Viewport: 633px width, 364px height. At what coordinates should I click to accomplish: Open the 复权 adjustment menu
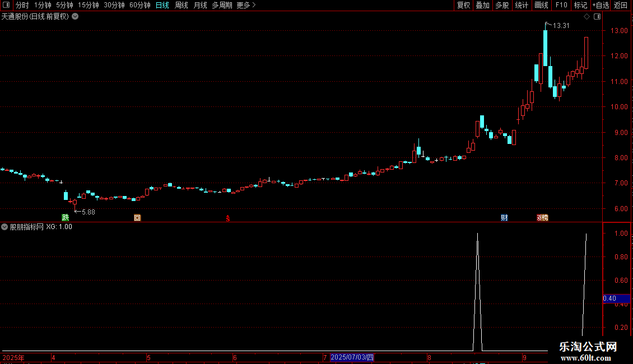click(x=463, y=5)
